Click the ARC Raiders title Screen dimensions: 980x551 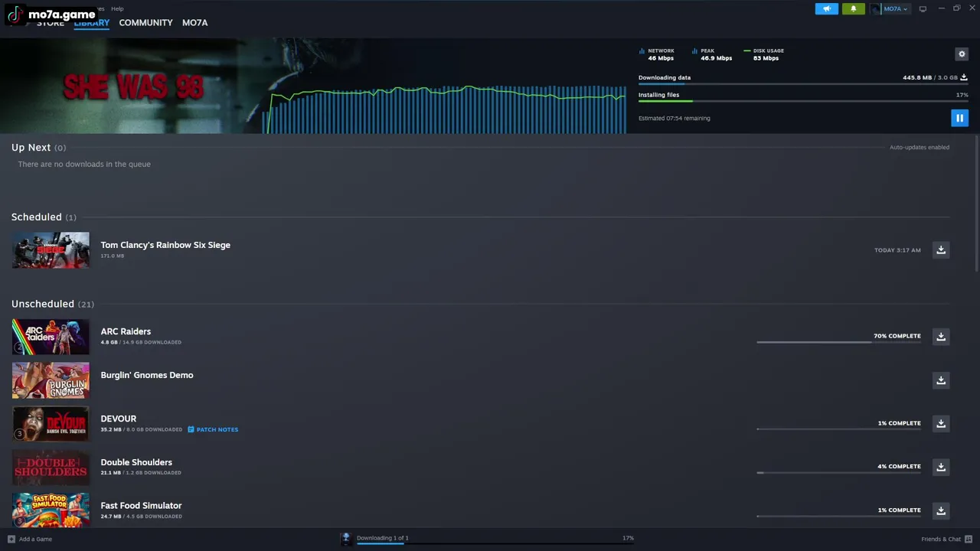[x=126, y=331]
